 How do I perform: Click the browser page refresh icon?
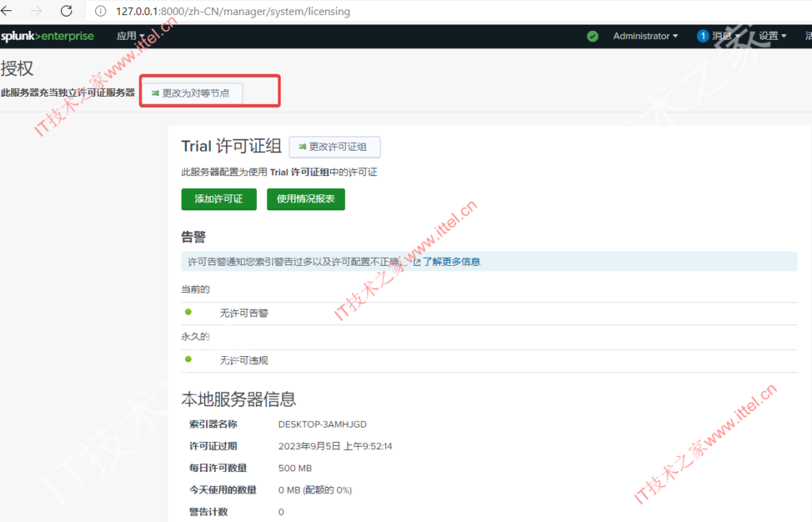point(67,11)
